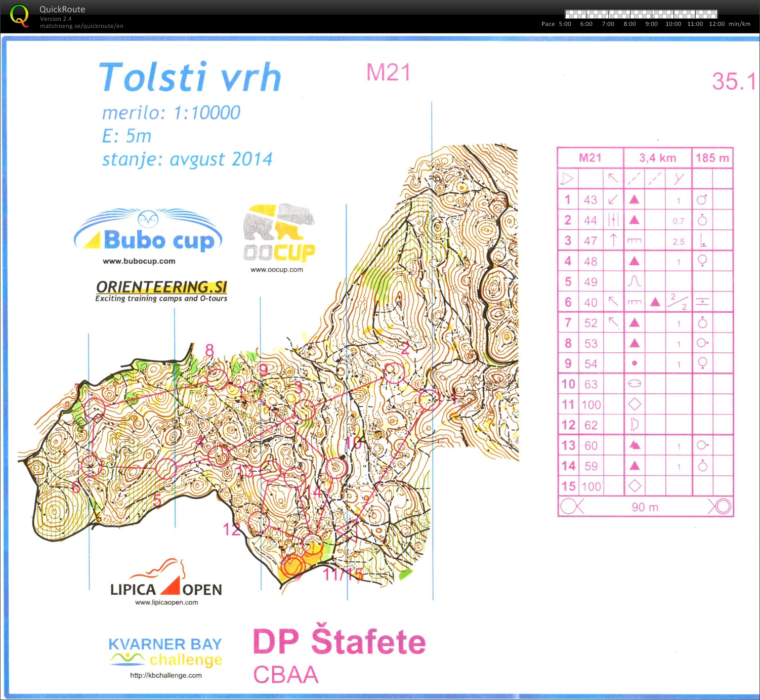Click the 35.1 number in the top corner
760x700 pixels.
pos(733,81)
